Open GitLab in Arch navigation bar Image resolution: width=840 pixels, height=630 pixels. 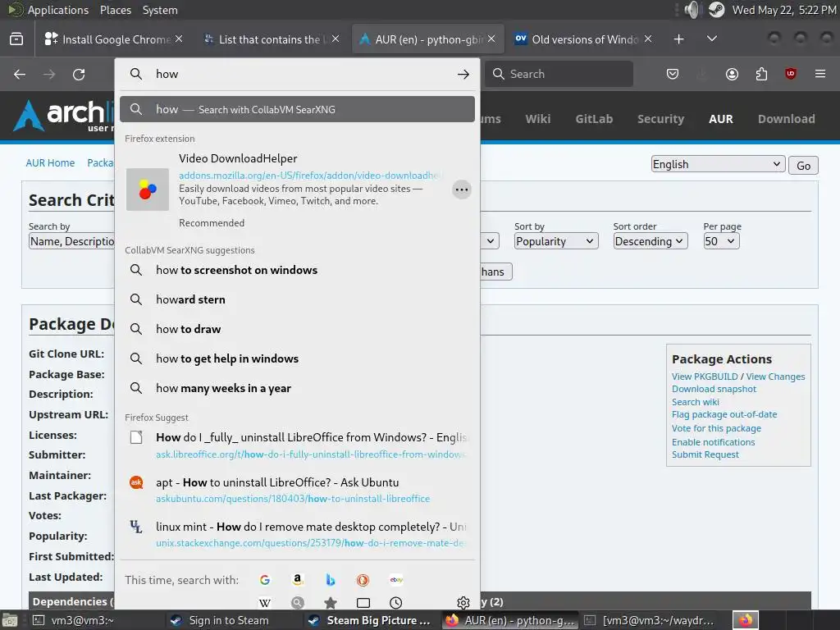(x=594, y=119)
